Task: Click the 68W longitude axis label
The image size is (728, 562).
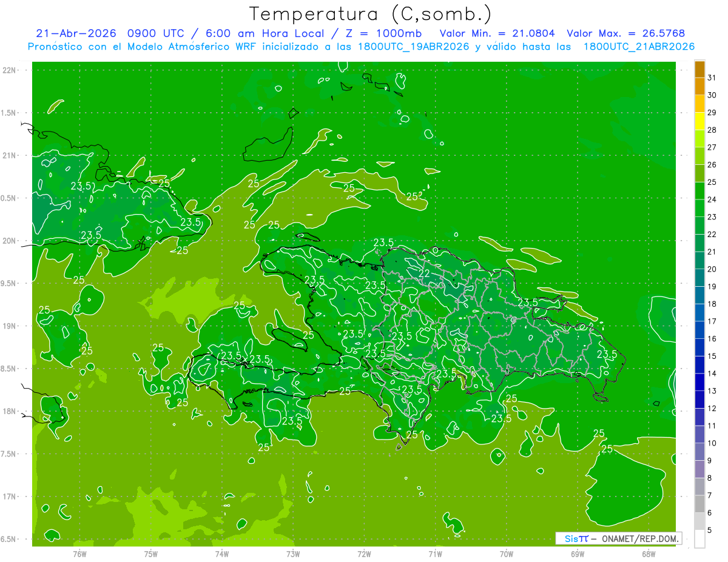Action: 648,554
